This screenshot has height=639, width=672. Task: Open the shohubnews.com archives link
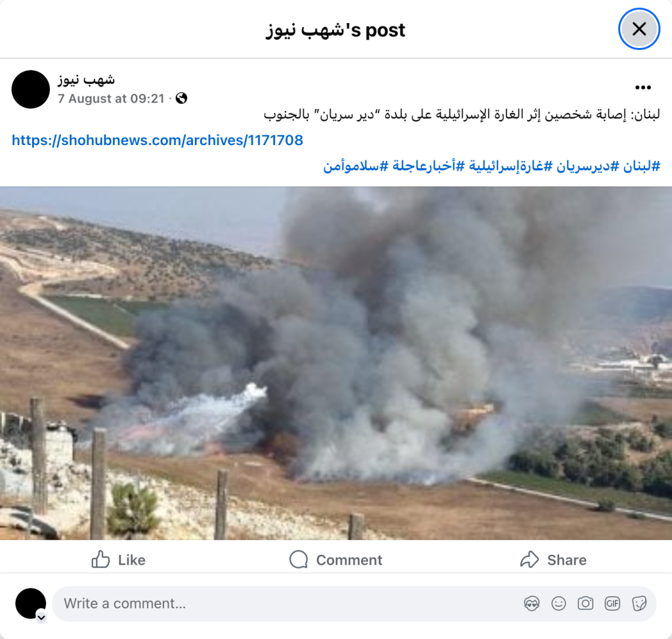point(157,141)
